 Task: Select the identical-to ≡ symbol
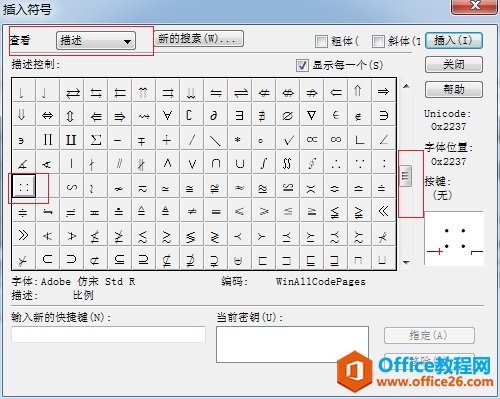216,211
